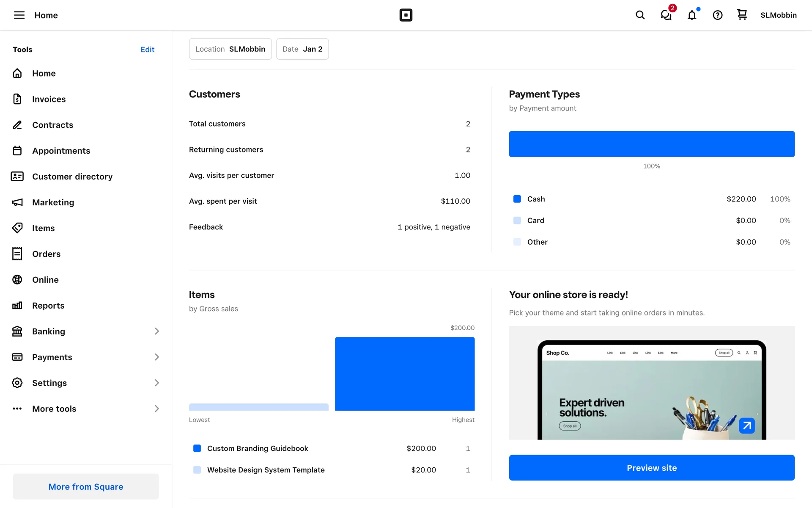This screenshot has width=812, height=508.
Task: Open messages chat icon with badge
Action: [x=666, y=15]
